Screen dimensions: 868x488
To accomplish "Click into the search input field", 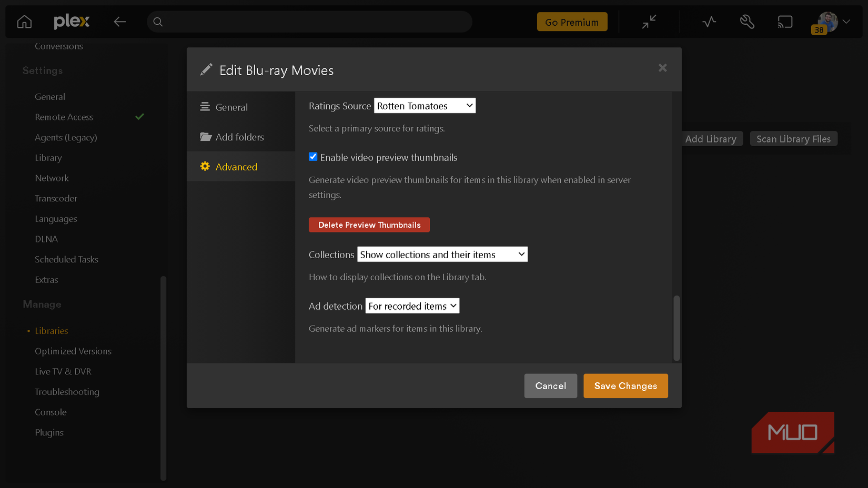I will pyautogui.click(x=316, y=22).
